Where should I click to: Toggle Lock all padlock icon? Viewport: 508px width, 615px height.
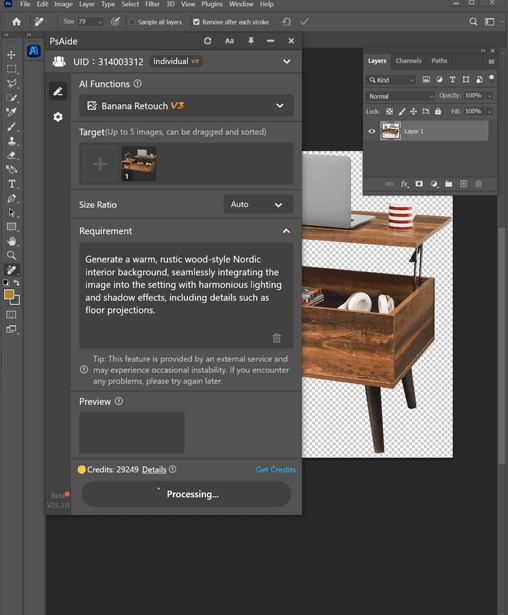click(x=438, y=112)
